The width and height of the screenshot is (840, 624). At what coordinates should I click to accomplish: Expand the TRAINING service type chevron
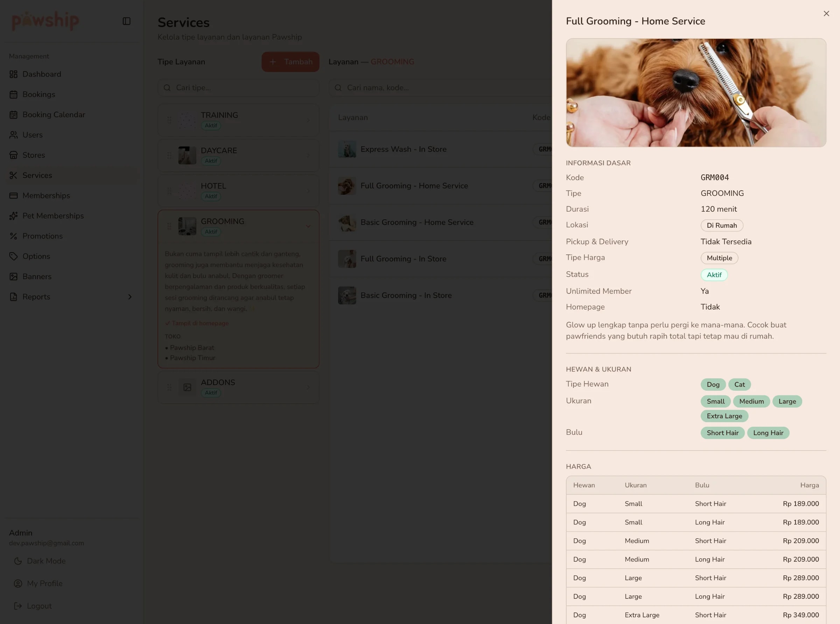pyautogui.click(x=308, y=120)
